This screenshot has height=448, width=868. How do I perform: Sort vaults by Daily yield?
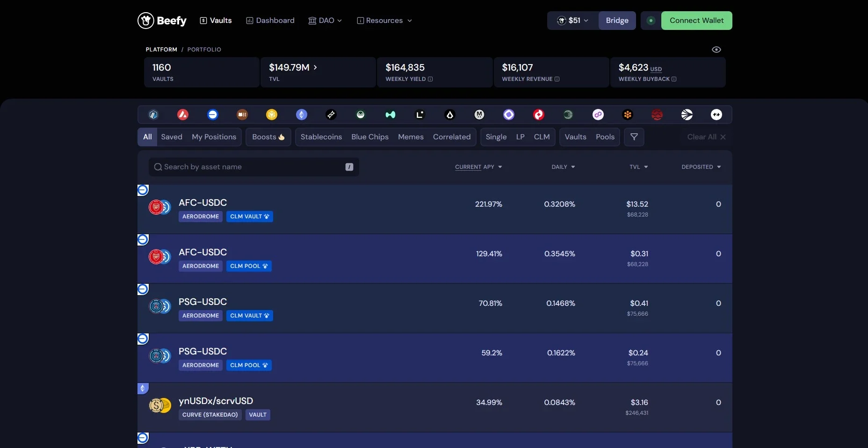[563, 167]
